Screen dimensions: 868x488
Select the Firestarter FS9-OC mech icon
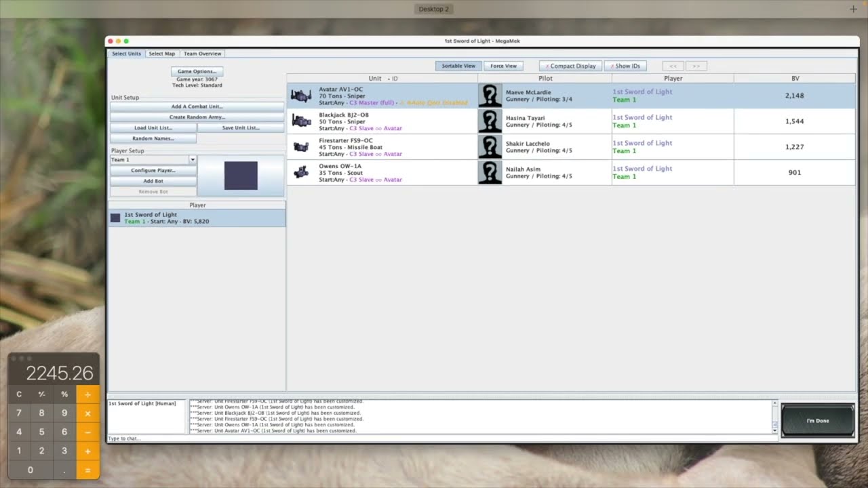click(x=301, y=146)
